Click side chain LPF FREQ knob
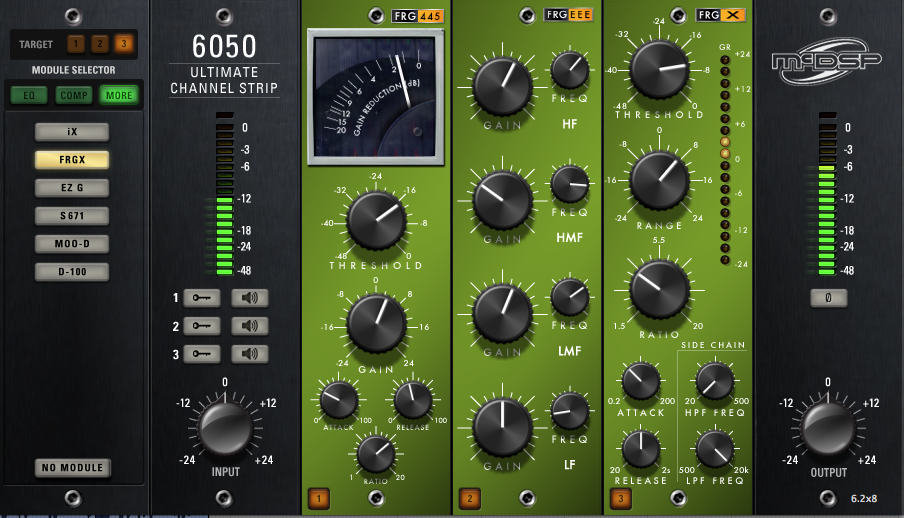The width and height of the screenshot is (904, 518). click(715, 448)
